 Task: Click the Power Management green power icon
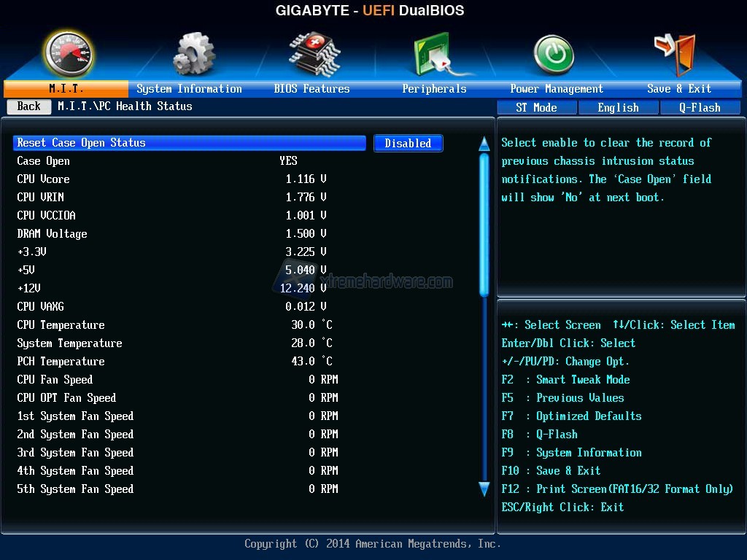pyautogui.click(x=554, y=55)
